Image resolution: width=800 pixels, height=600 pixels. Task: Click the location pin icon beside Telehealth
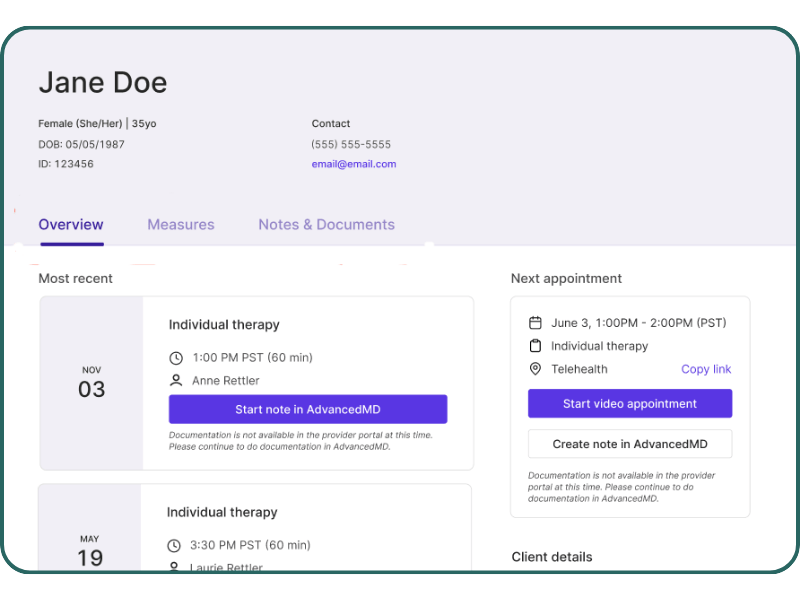(x=535, y=369)
